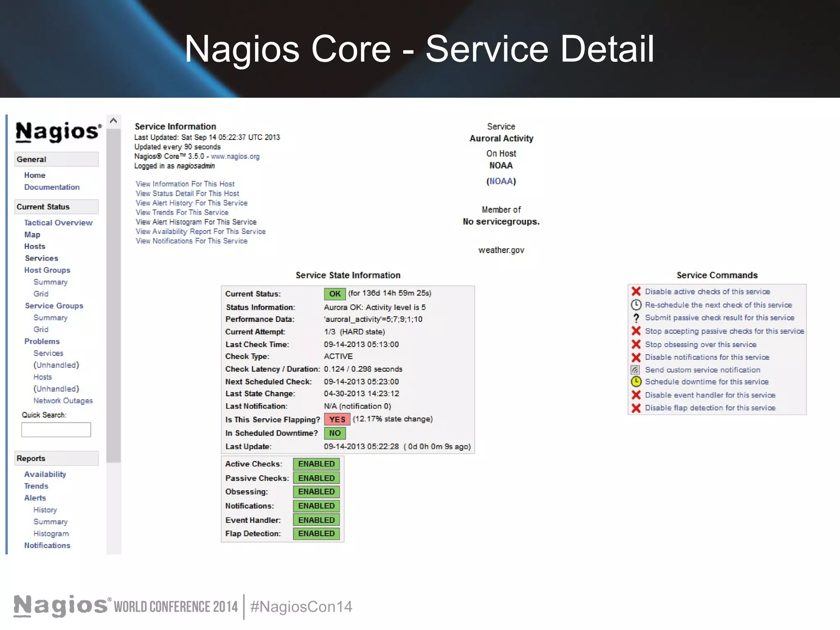The width and height of the screenshot is (840, 630).
Task: Open History under Alerts
Action: pyautogui.click(x=45, y=510)
